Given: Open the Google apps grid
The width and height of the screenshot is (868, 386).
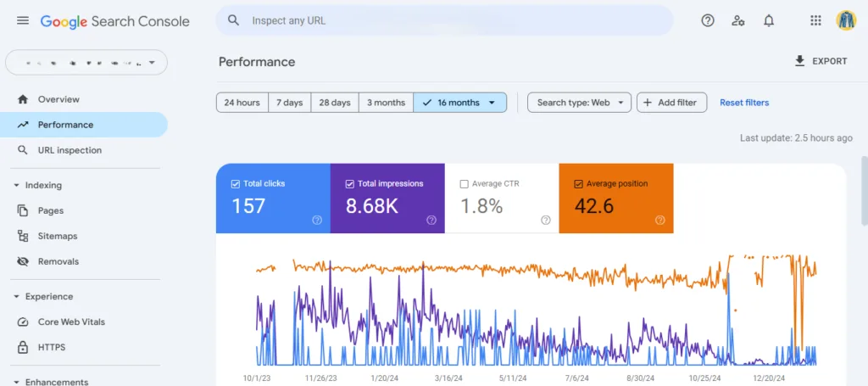Looking at the screenshot, I should click(815, 20).
